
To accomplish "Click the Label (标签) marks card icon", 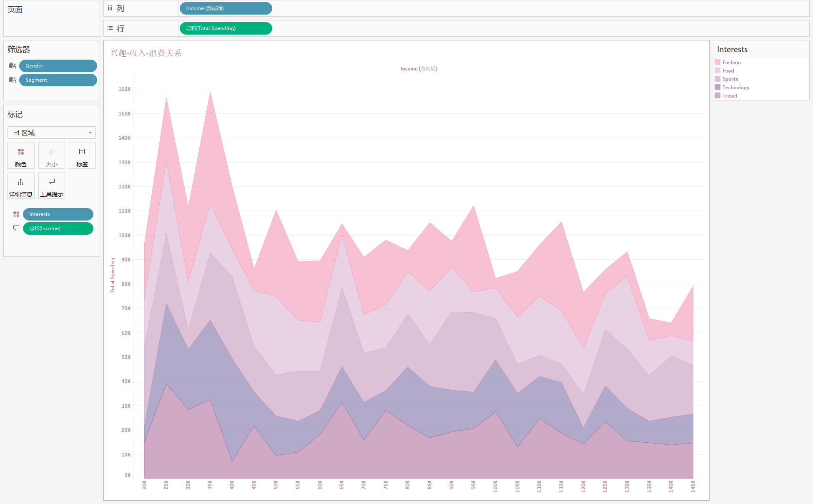I will click(x=82, y=155).
